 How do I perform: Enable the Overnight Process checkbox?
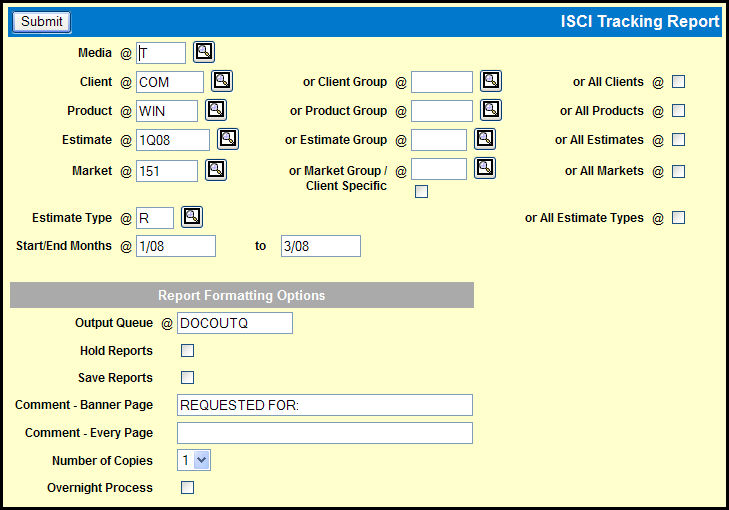pyautogui.click(x=187, y=488)
